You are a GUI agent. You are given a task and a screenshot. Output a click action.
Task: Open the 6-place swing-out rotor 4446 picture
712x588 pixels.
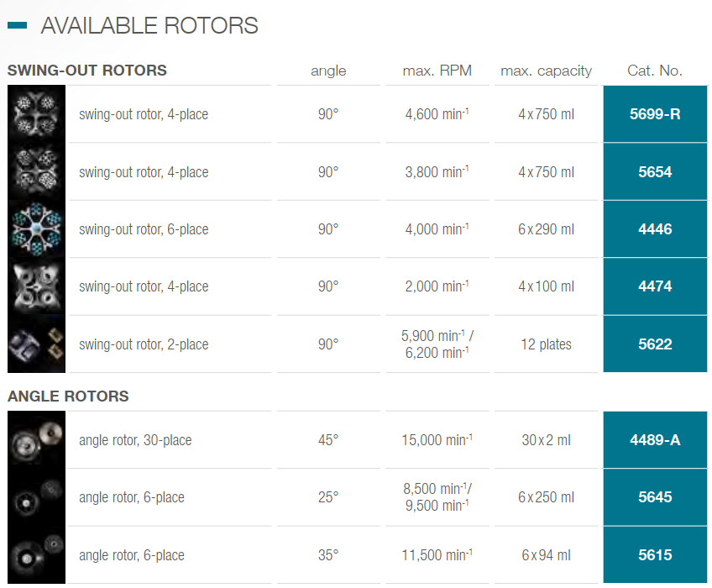click(37, 229)
